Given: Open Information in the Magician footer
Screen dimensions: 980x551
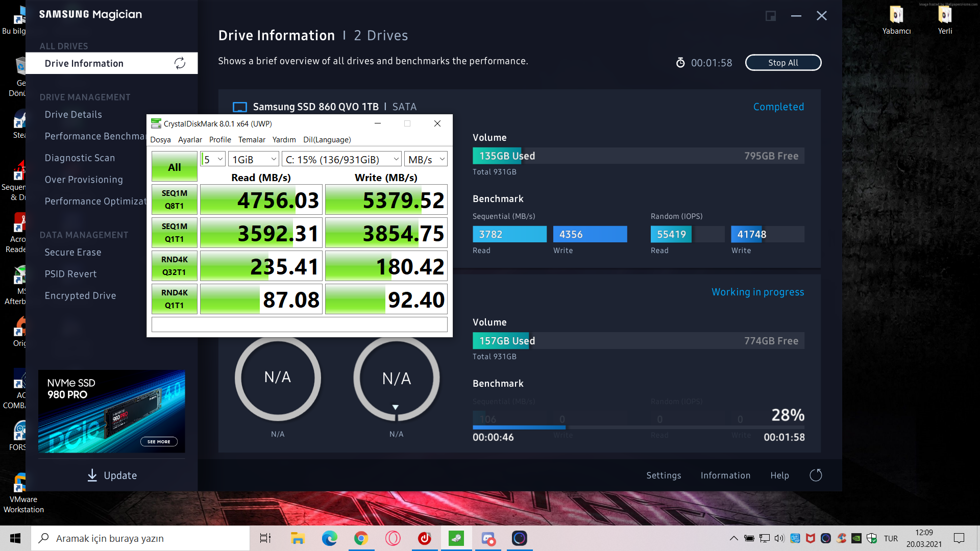Looking at the screenshot, I should pyautogui.click(x=725, y=475).
